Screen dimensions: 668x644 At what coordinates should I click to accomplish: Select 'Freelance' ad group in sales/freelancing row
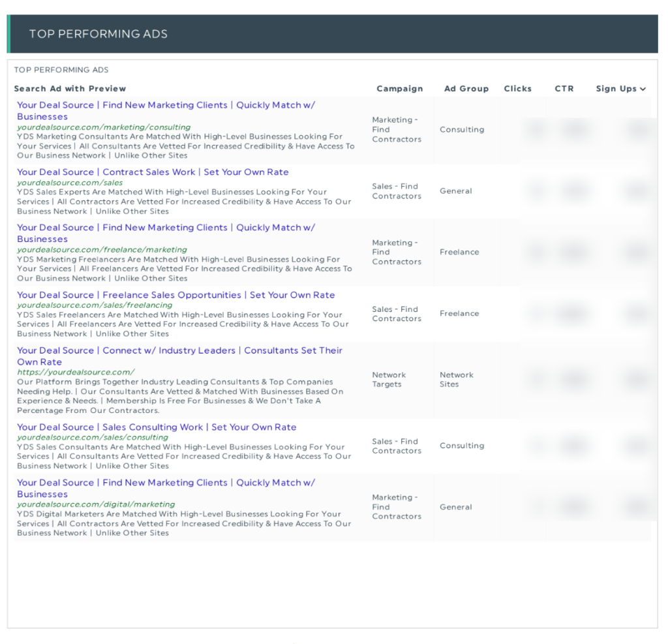point(459,313)
